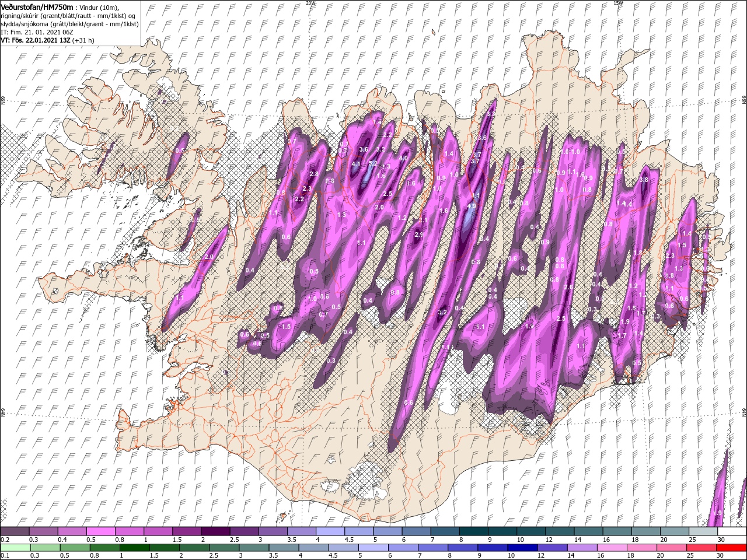Pick upper legend swatch between 0.5 and 0.8
This screenshot has height=560, width=747.
point(100,531)
